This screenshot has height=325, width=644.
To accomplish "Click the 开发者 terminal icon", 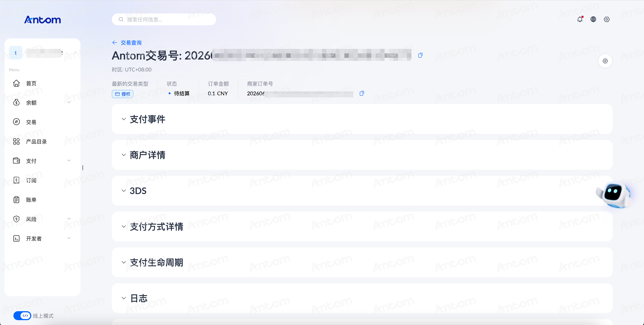I will (16, 238).
